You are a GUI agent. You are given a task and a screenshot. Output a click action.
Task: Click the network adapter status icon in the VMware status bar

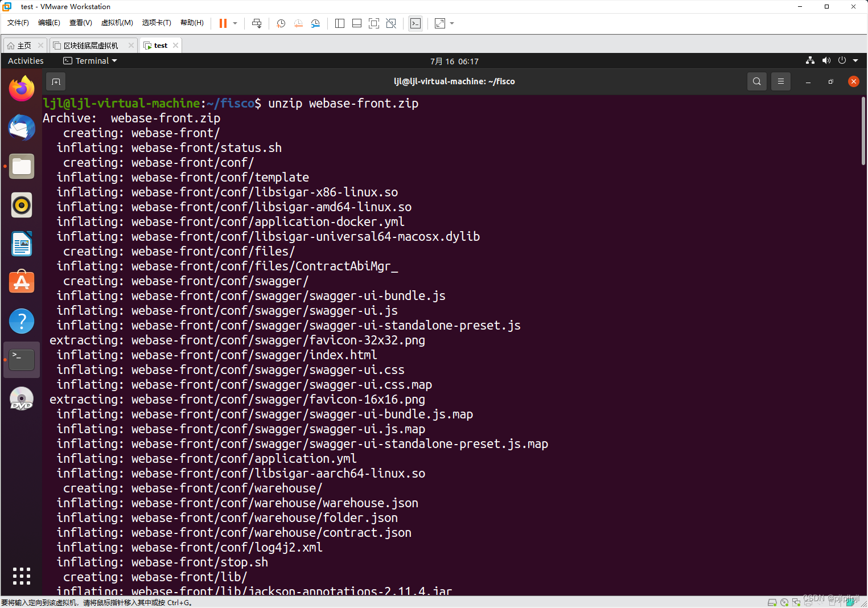pyautogui.click(x=796, y=602)
